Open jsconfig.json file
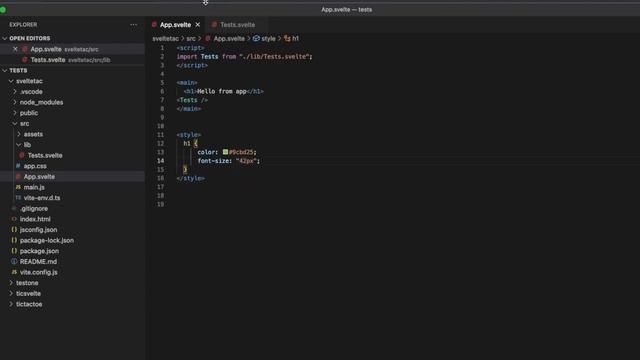This screenshot has width=640, height=360. pyautogui.click(x=38, y=229)
